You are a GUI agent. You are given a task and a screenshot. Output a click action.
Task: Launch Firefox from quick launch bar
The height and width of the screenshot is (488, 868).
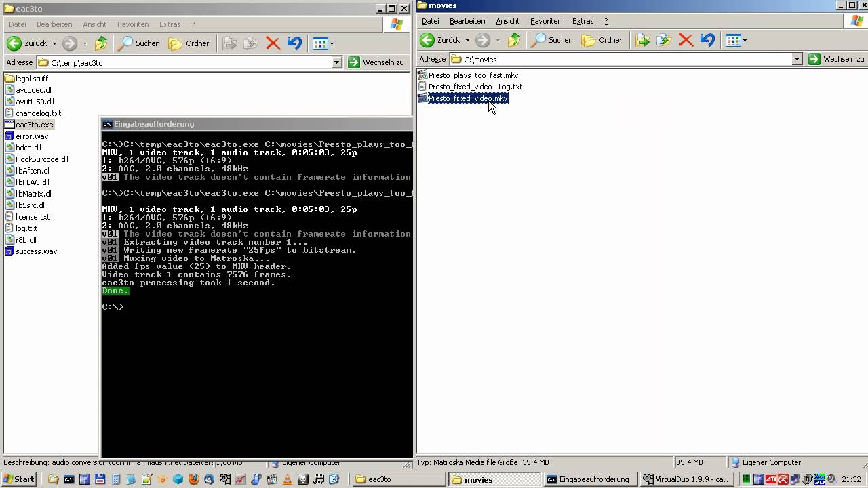tap(193, 479)
